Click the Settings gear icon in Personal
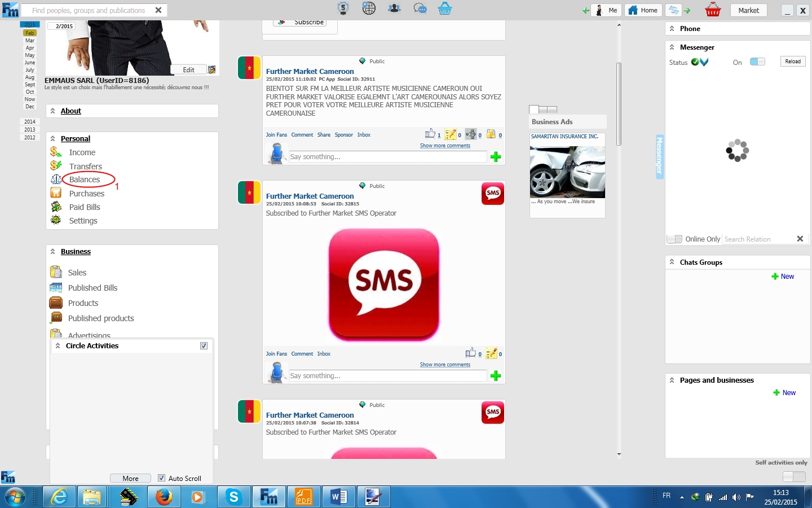 56,220
